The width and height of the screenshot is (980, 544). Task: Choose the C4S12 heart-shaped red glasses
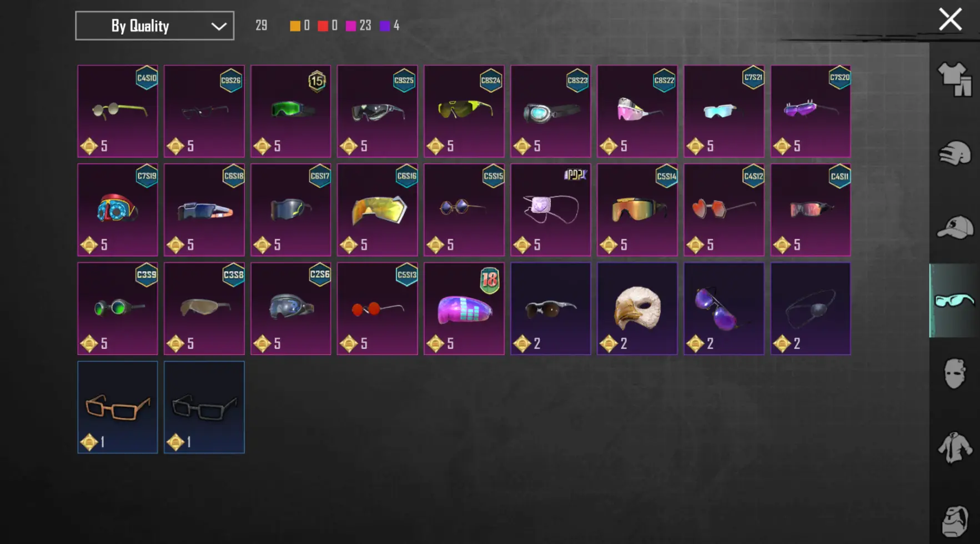tap(724, 209)
